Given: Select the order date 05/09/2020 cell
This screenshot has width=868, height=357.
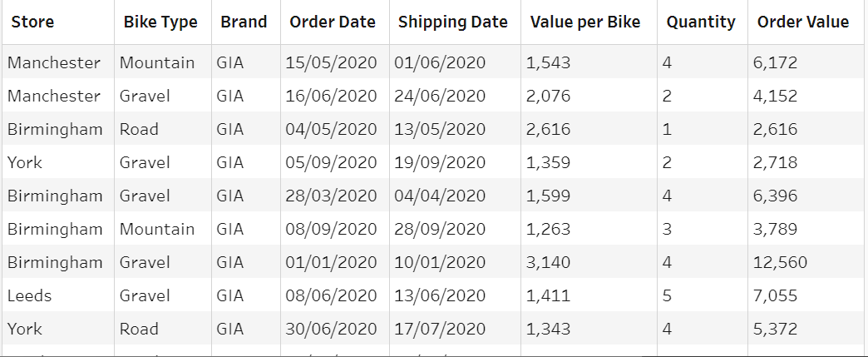Looking at the screenshot, I should click(x=331, y=162).
